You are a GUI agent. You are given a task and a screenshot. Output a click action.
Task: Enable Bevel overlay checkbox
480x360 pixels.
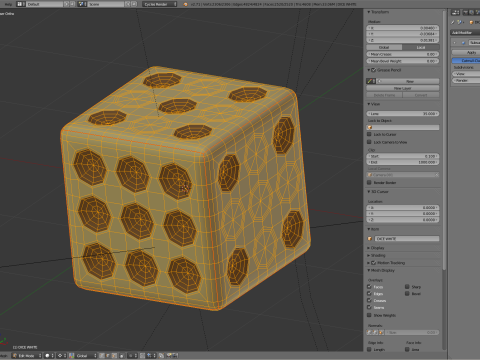[407, 294]
